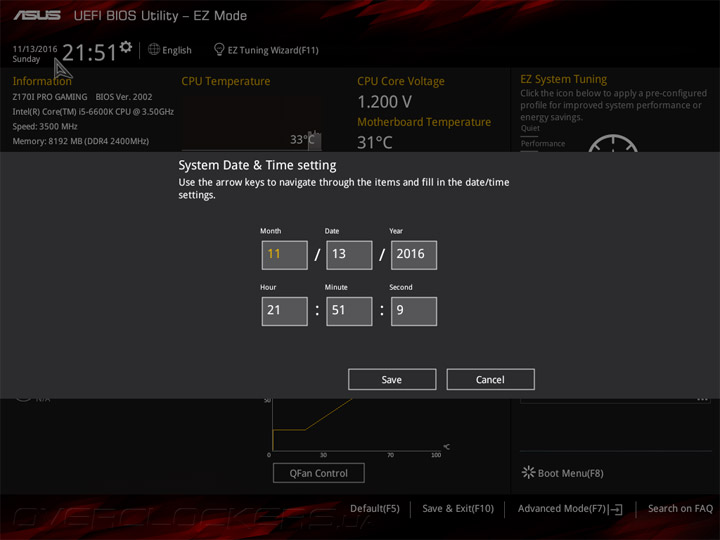The height and width of the screenshot is (540, 720).
Task: Select the Performance tuning profile label
Action: click(x=543, y=144)
